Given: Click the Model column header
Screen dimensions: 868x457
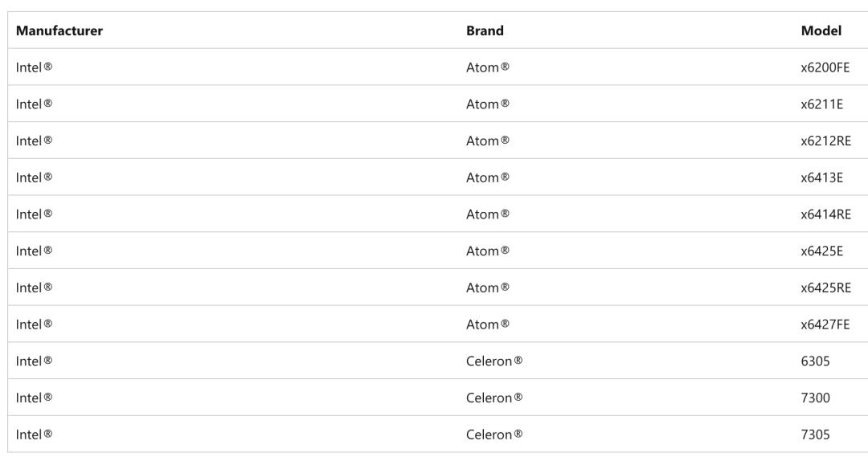Looking at the screenshot, I should tap(821, 31).
